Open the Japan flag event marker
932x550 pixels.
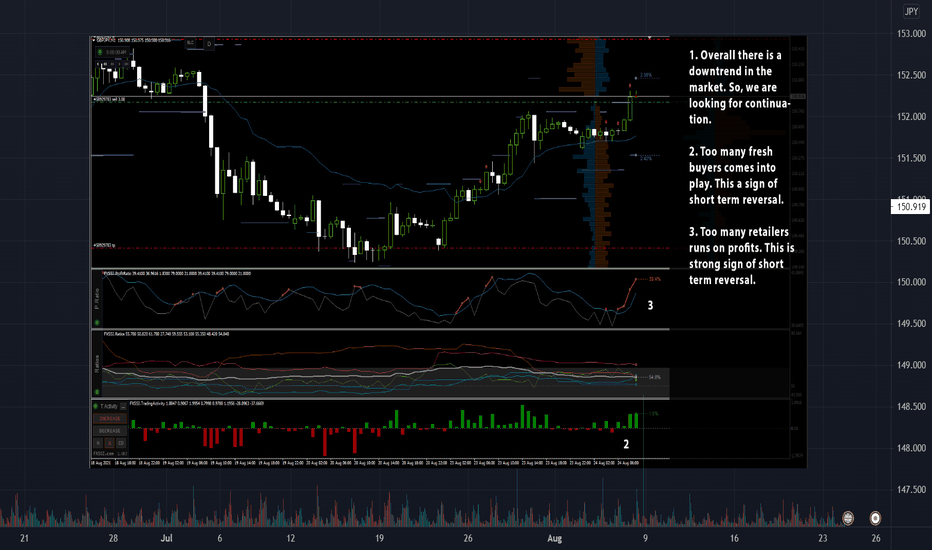pos(848,518)
